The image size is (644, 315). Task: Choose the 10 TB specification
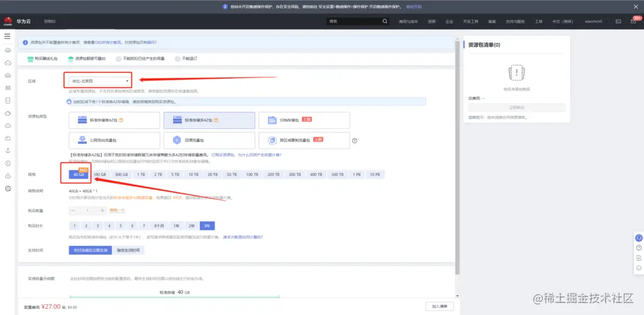(194, 175)
